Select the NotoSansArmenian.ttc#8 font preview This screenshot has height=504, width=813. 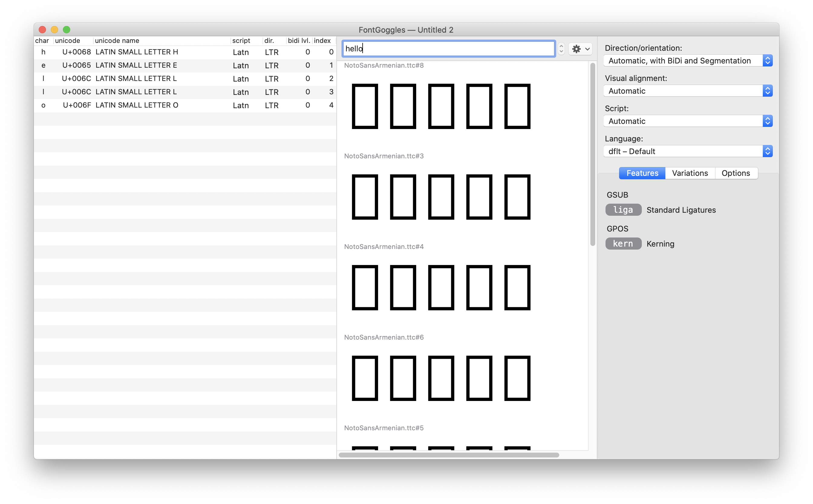click(440, 106)
